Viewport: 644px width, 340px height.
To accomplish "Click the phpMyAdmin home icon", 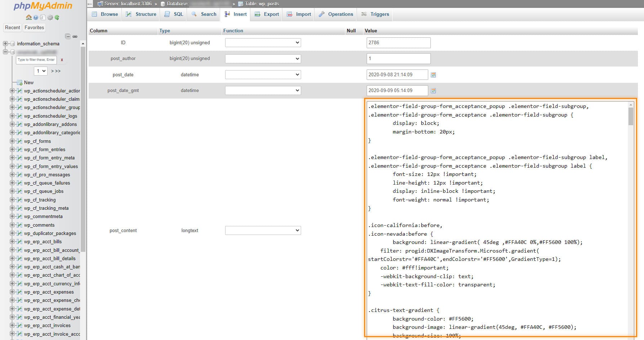I will click(x=29, y=17).
